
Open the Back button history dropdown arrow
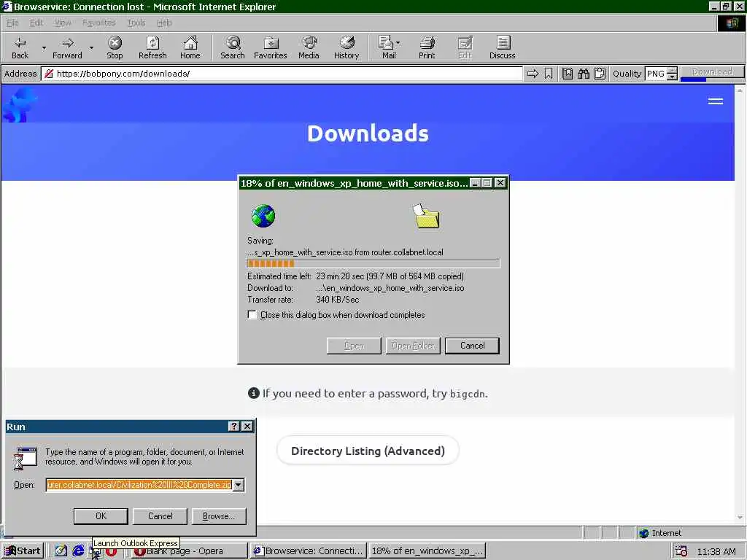44,48
